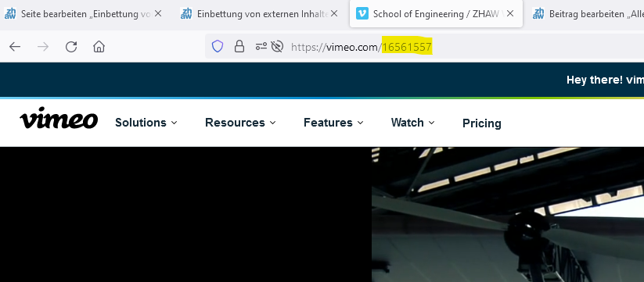This screenshot has height=282, width=644.
Task: Expand the Resources dropdown menu
Action: 240,123
